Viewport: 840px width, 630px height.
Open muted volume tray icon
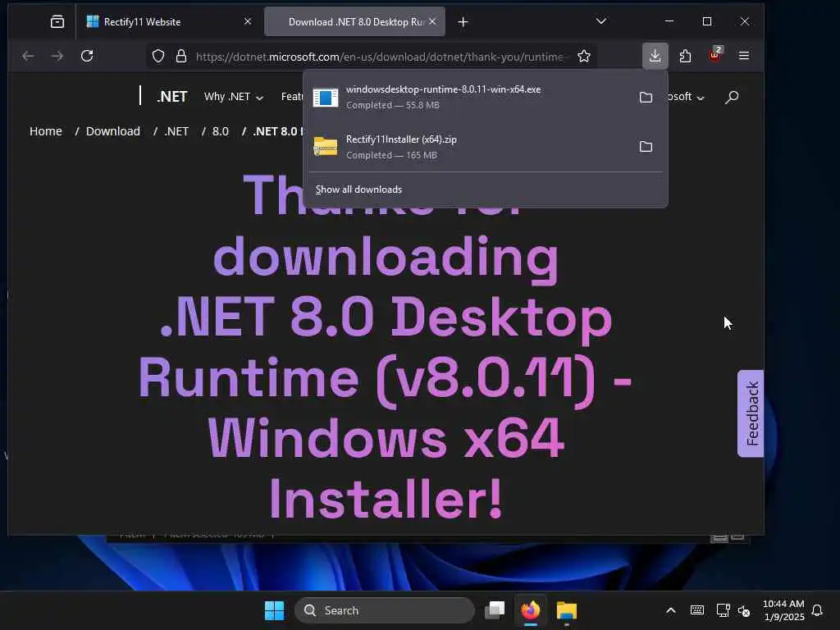(744, 610)
